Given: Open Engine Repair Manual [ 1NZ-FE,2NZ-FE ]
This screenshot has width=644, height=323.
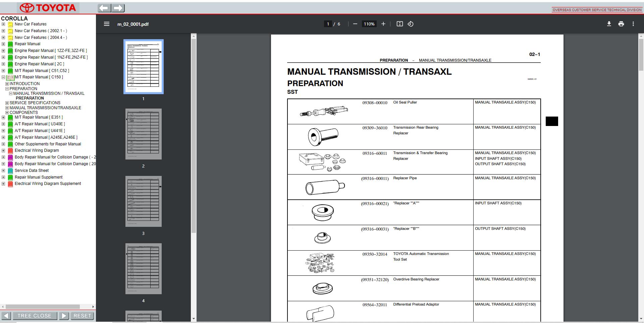Looking at the screenshot, I should pyautogui.click(x=51, y=57).
